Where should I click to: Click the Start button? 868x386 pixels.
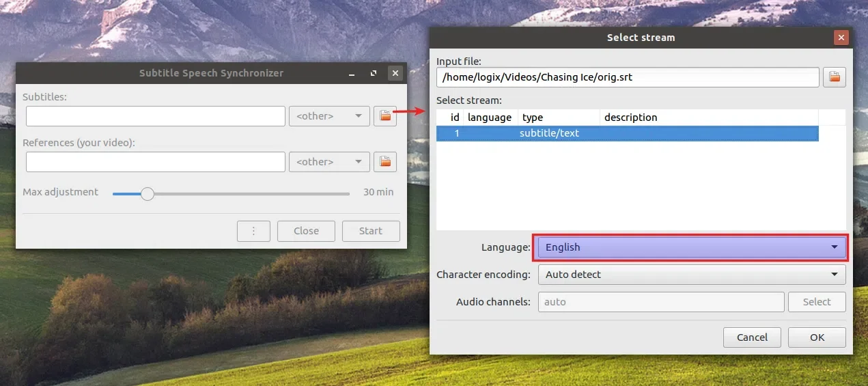point(371,231)
